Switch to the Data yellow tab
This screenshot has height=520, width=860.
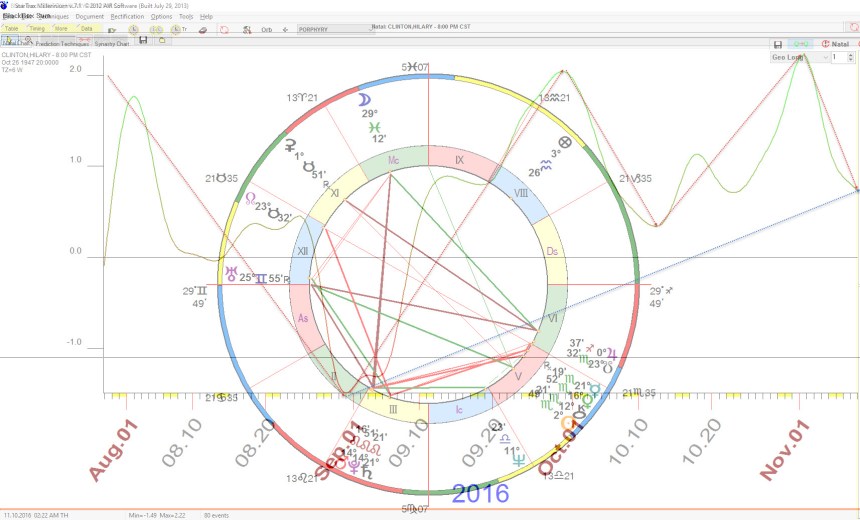coord(87,29)
